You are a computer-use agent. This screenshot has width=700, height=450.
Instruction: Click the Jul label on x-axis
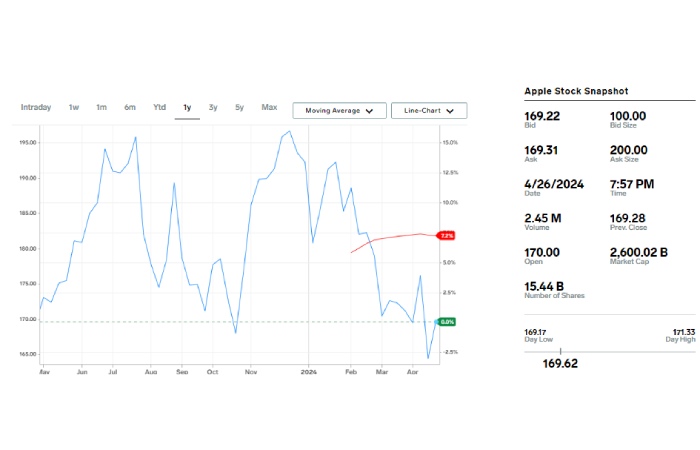pyautogui.click(x=113, y=372)
